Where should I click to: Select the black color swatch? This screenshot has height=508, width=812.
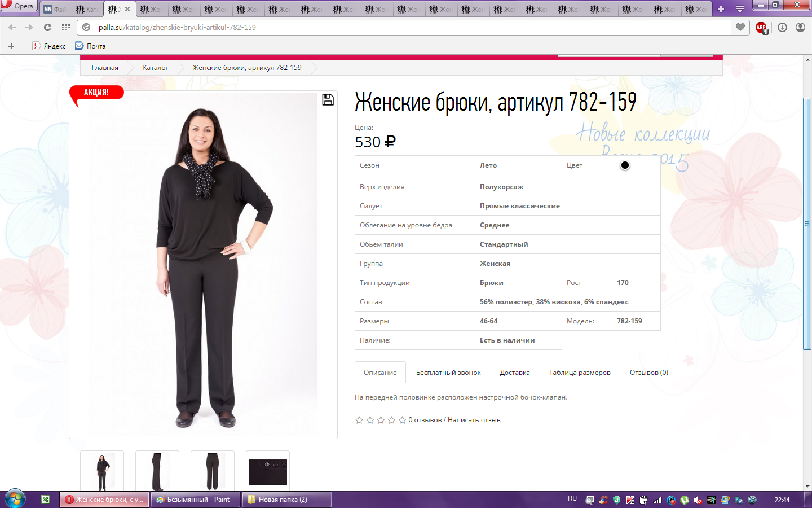(x=625, y=165)
